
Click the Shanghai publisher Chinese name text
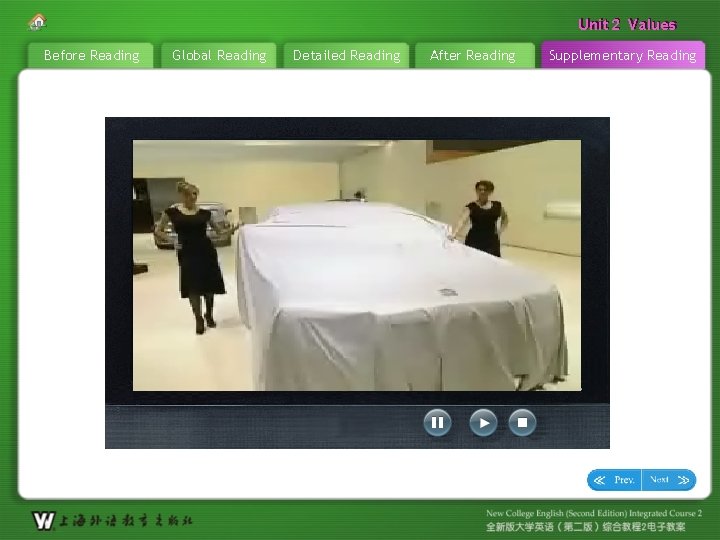coord(126,521)
